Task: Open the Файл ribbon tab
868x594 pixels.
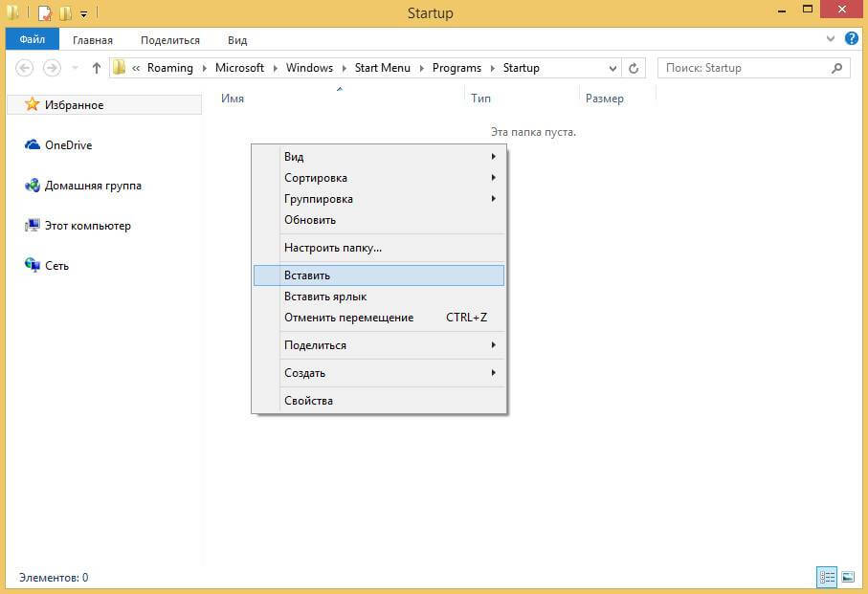Action: [33, 40]
